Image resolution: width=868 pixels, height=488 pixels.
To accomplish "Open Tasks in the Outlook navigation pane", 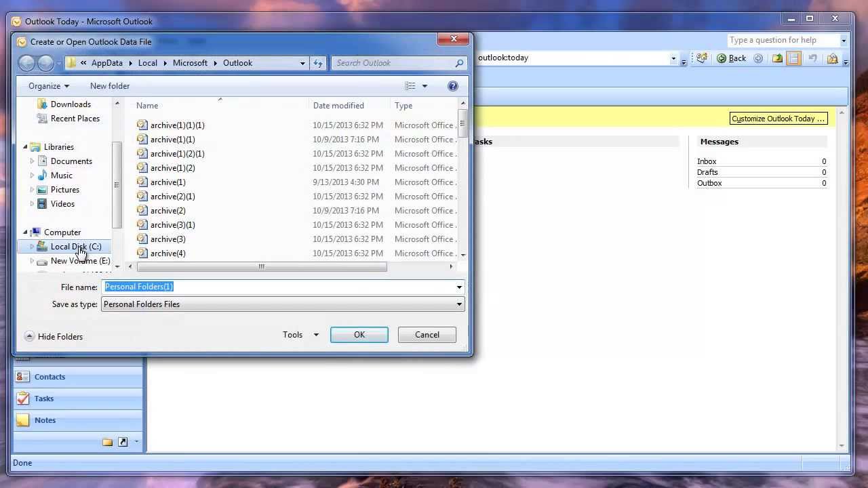I will tap(44, 399).
